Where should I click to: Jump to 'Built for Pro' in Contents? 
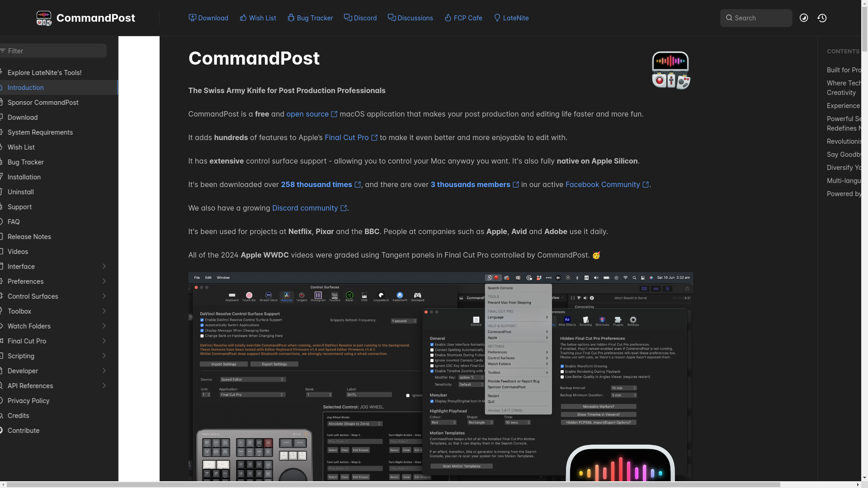coord(844,70)
